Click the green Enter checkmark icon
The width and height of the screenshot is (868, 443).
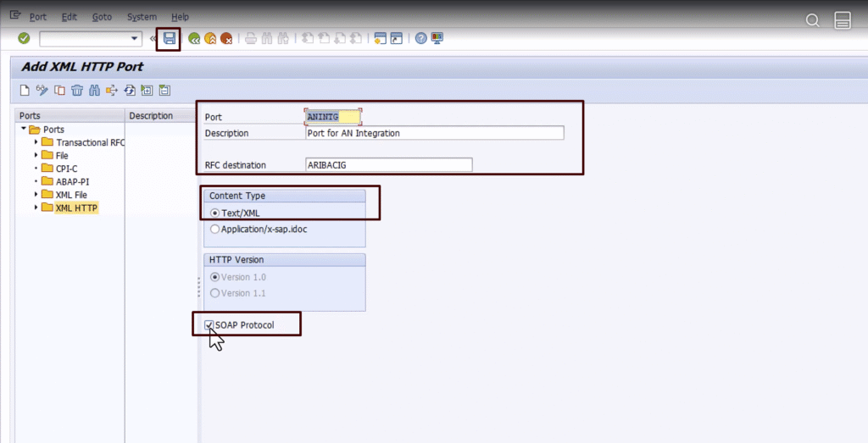(x=24, y=38)
